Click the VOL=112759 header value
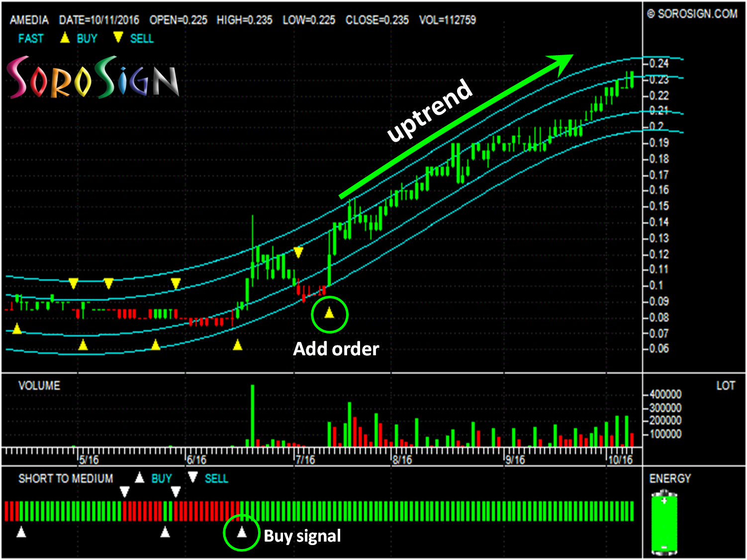Viewport: 747px width, 560px height. pos(448,20)
